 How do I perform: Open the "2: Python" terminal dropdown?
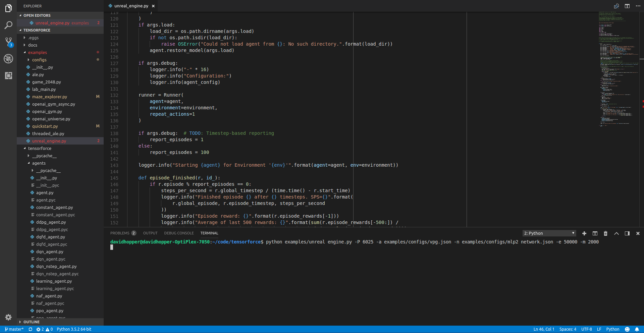549,233
